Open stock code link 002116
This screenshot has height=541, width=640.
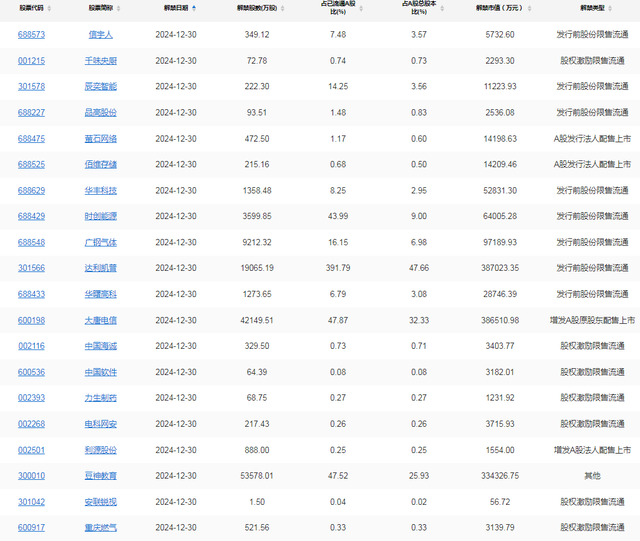[x=31, y=346]
